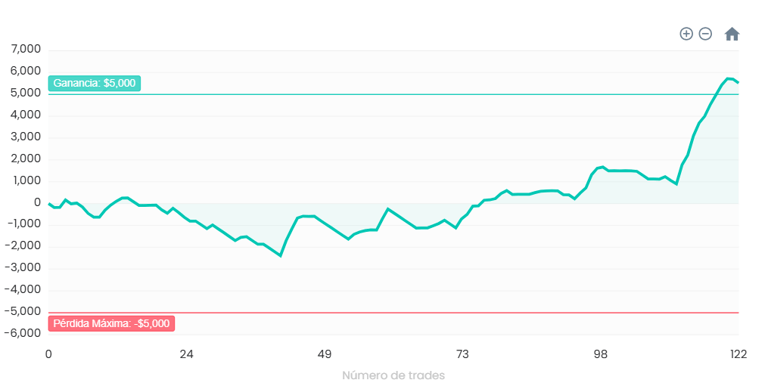Click the curve's lowest point near -2,400
Viewport: 768px width, 386px height.
pyautogui.click(x=281, y=256)
